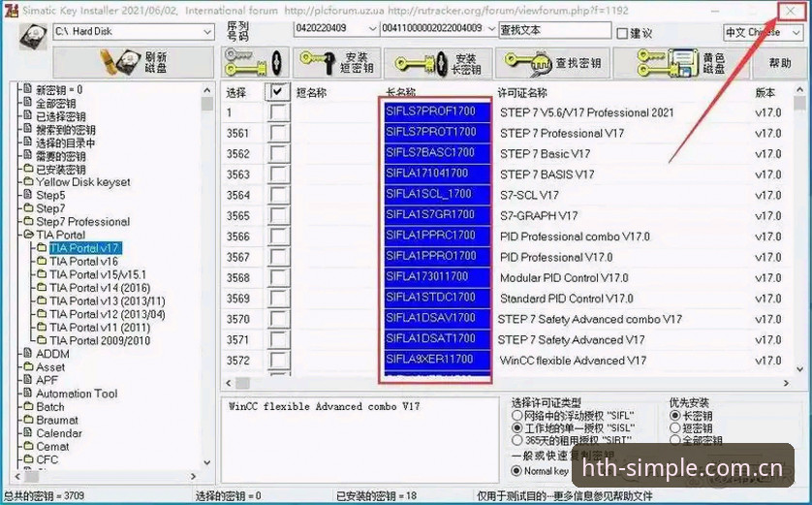This screenshot has width=812, height=505.
Task: Click the Step5 document icon
Action: (x=28, y=195)
